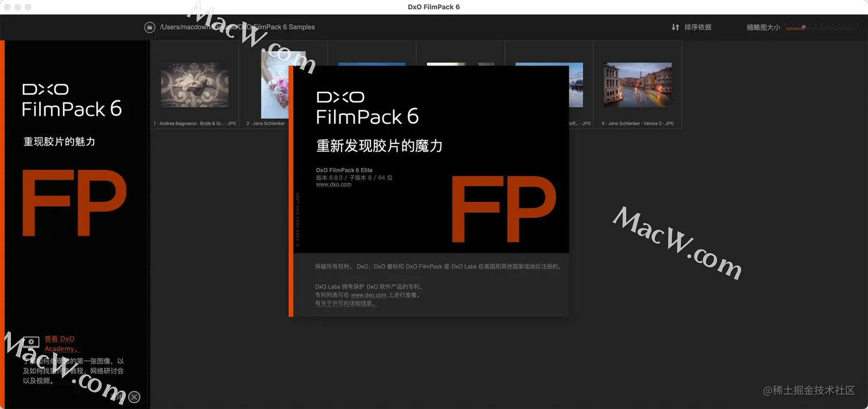The image size is (868, 409).
Task: Select the Jens Schlenker Venice 2 thumbnail
Action: 638,85
